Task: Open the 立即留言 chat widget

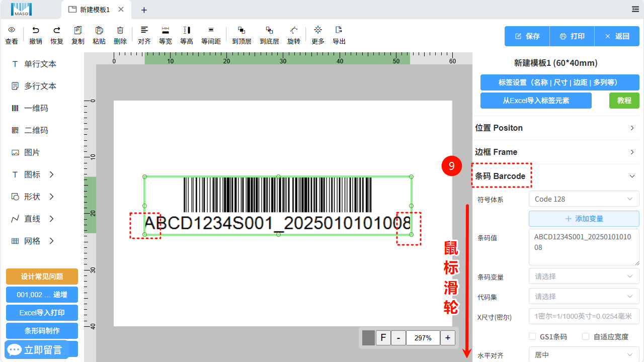Action: 36,349
